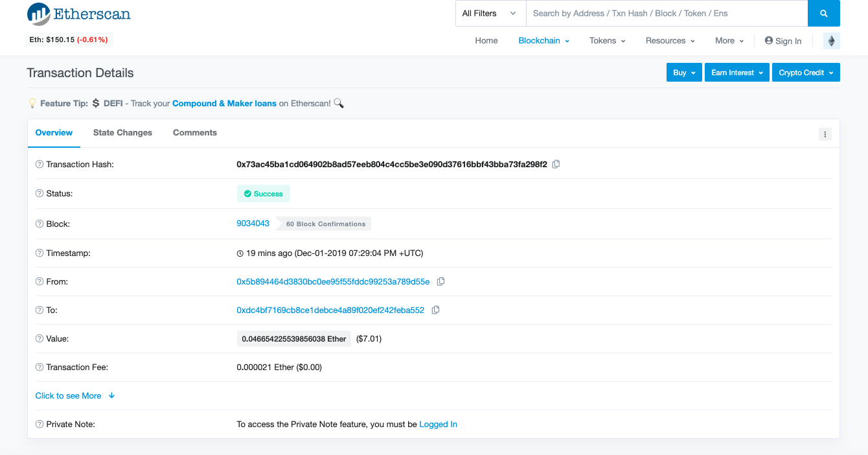
Task: Expand the Blockchain menu
Action: click(543, 41)
